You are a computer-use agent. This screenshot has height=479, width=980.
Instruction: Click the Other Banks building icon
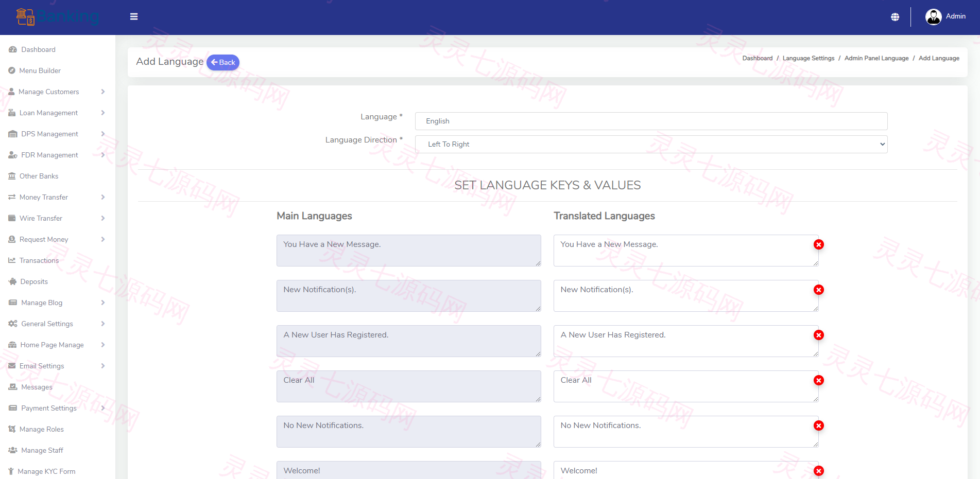12,176
